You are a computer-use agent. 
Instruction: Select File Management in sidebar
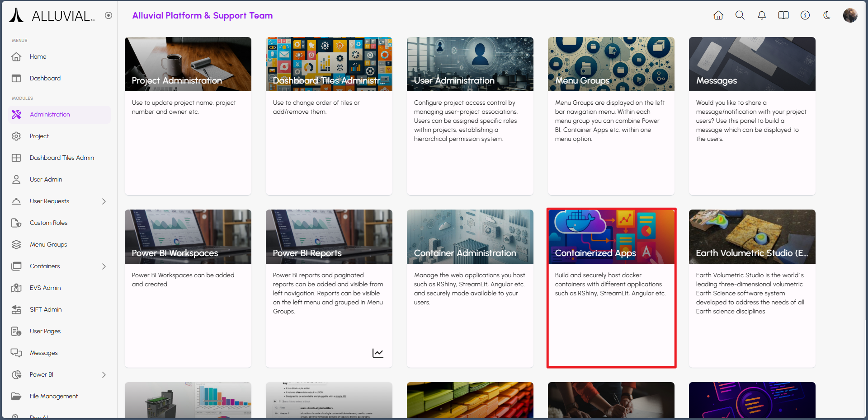(x=53, y=397)
